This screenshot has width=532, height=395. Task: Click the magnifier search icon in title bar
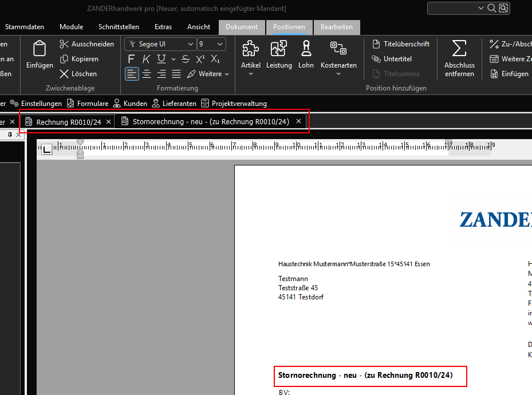pos(491,8)
